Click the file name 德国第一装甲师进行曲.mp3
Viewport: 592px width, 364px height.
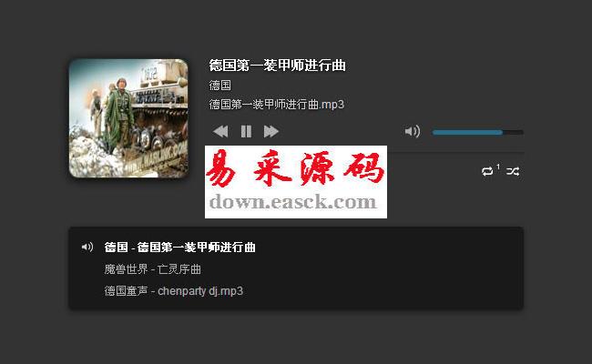tap(277, 104)
